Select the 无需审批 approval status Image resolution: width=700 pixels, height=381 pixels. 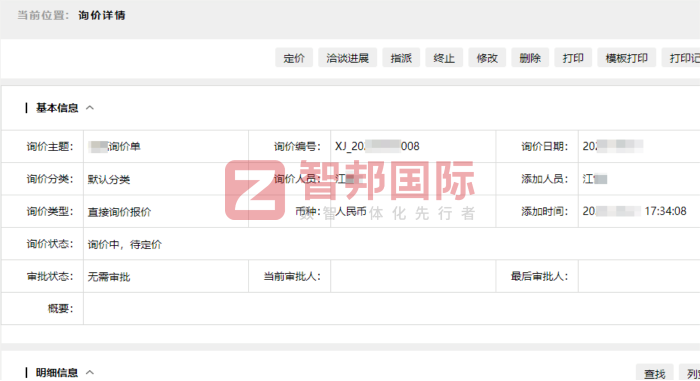coord(109,277)
